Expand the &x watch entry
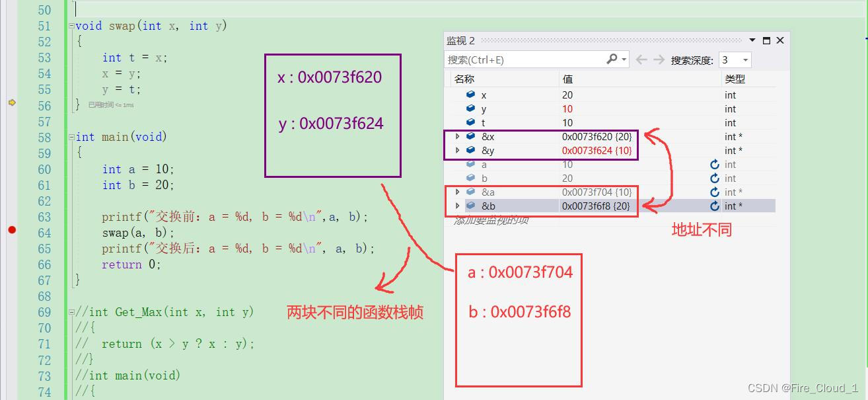This screenshot has height=400, width=868. pyautogui.click(x=456, y=136)
